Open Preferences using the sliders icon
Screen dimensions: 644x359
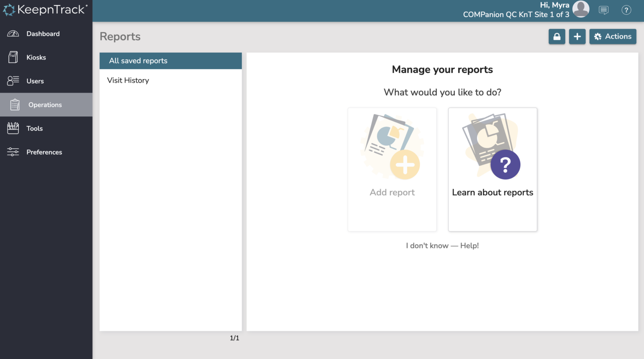[13, 152]
